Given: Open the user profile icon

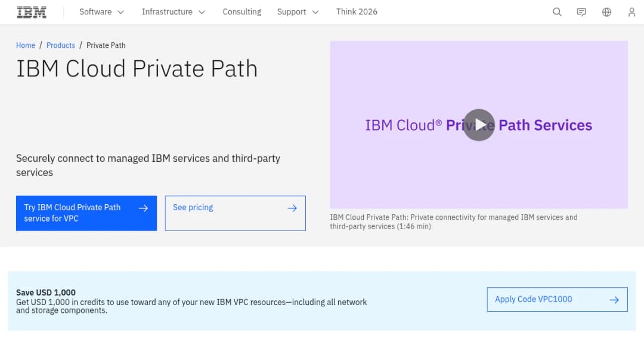Looking at the screenshot, I should pos(631,12).
